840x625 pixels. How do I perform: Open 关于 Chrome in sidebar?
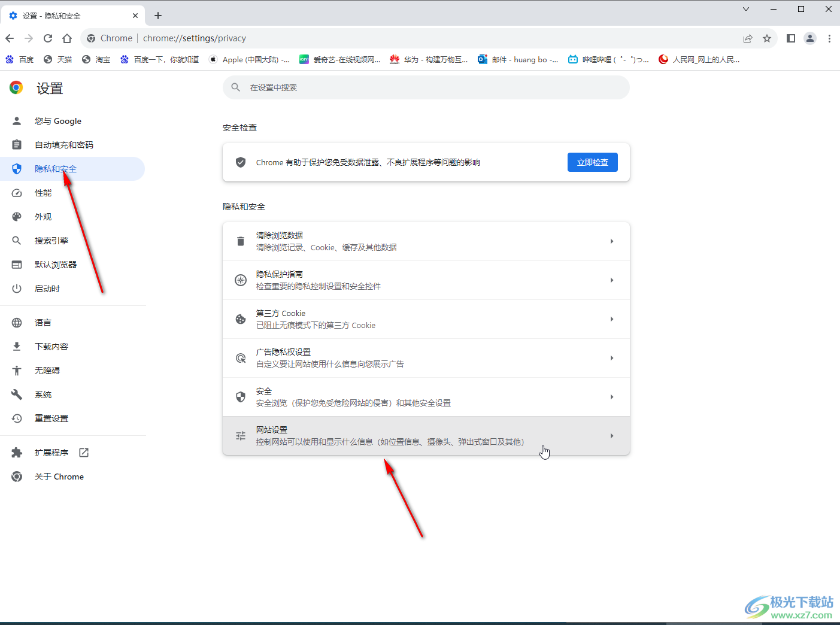pos(72,477)
